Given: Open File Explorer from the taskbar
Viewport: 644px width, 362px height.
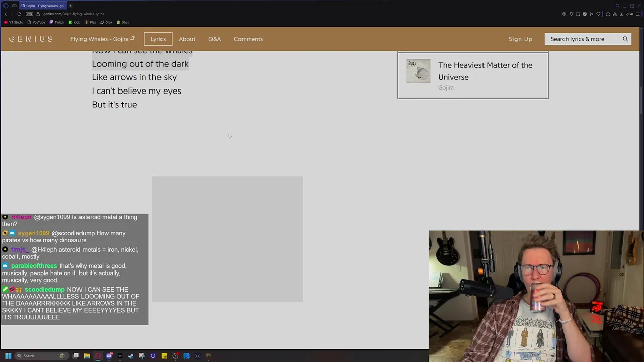Looking at the screenshot, I should click(x=87, y=356).
